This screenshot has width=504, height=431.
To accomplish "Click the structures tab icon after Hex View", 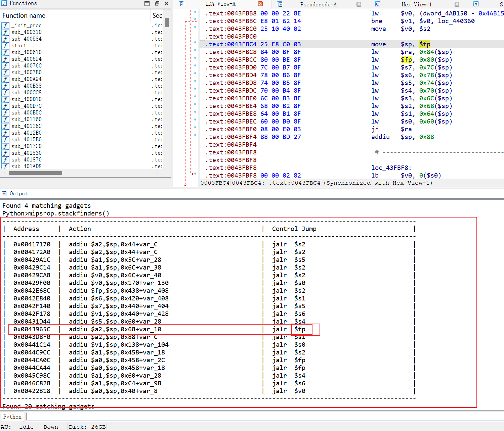I will (476, 4).
